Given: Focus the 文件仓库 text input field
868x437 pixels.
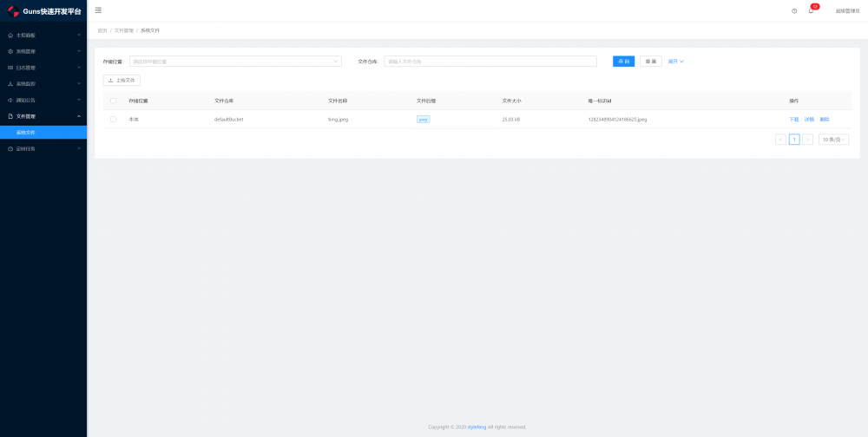Looking at the screenshot, I should 490,62.
